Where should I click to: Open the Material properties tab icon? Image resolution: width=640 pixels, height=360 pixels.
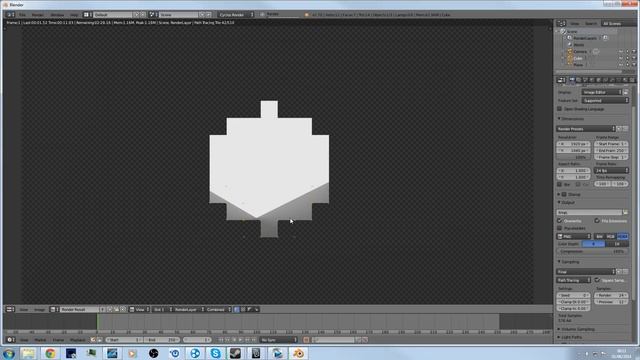[625, 80]
